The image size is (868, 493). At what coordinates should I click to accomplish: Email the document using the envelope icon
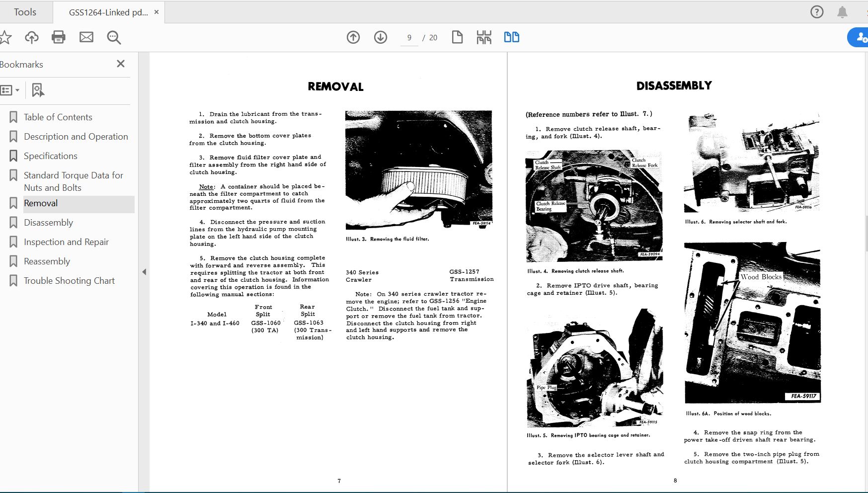coord(86,37)
